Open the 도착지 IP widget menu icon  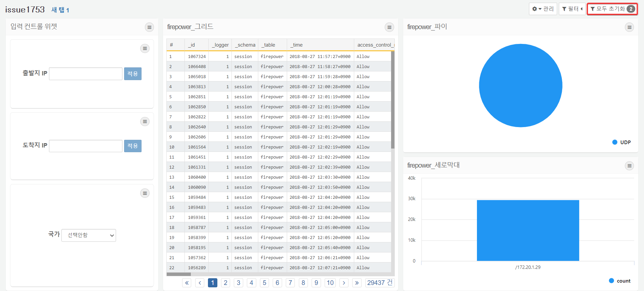[x=145, y=121]
